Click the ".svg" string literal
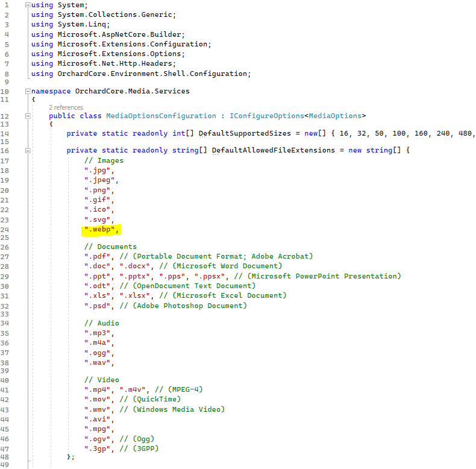Viewport: 476px width, 469px height. [97, 219]
